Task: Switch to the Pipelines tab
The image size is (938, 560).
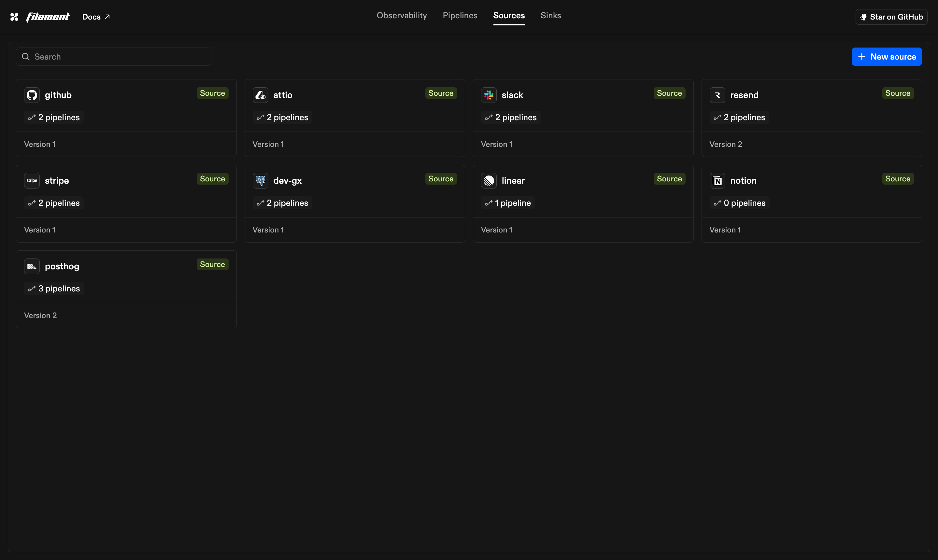Action: click(x=460, y=16)
